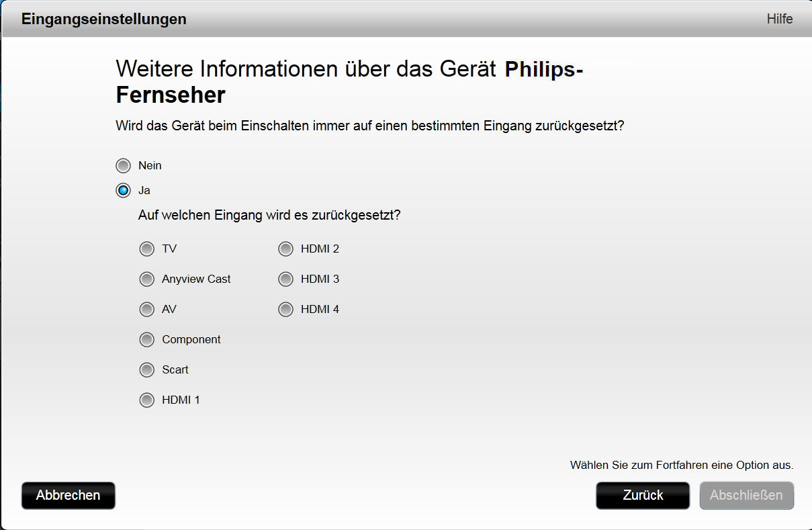Open the Hilfe link
This screenshot has width=812, height=530.
coord(780,19)
